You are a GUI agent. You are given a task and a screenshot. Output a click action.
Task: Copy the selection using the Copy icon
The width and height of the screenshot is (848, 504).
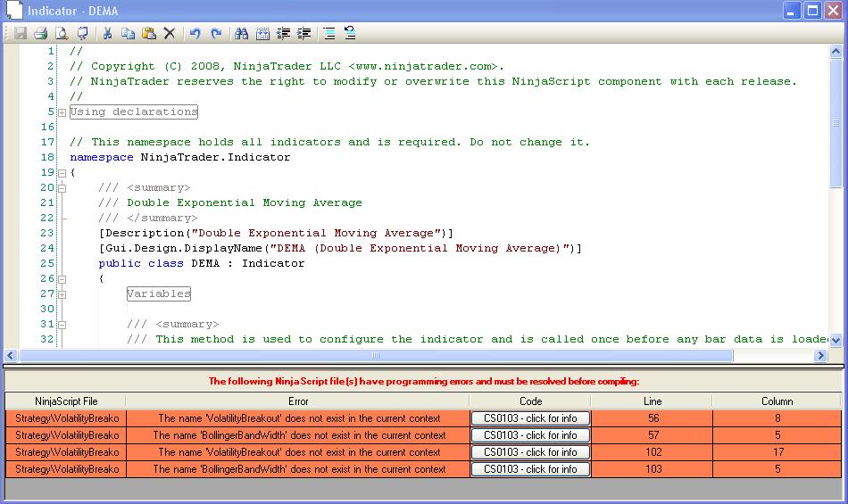pyautogui.click(x=128, y=34)
